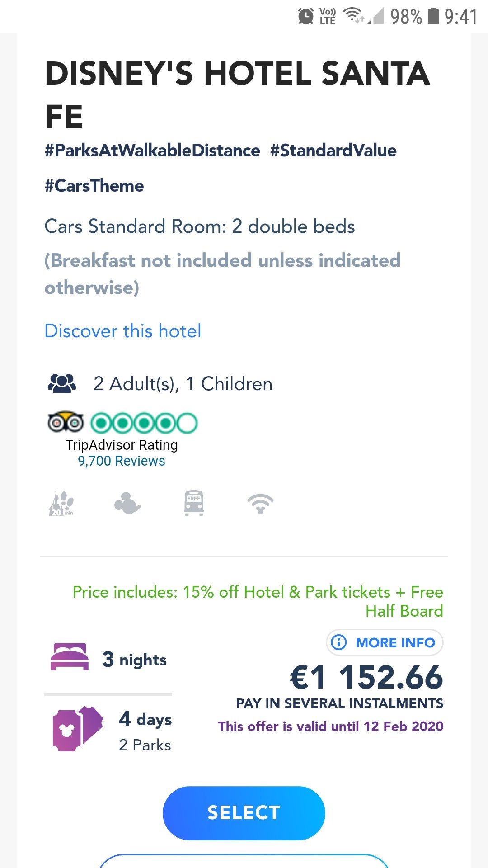Open the 9,700 Reviews link
This screenshot has width=488, height=868.
pyautogui.click(x=121, y=461)
